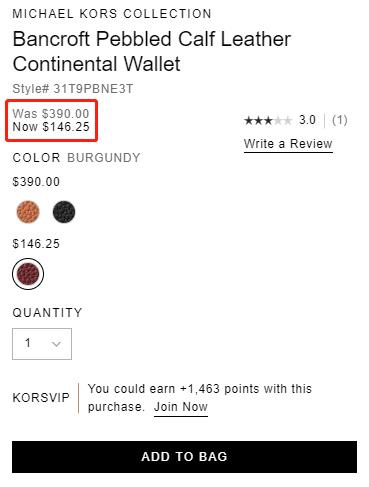
Task: Open the Write a Review link
Action: (x=288, y=144)
